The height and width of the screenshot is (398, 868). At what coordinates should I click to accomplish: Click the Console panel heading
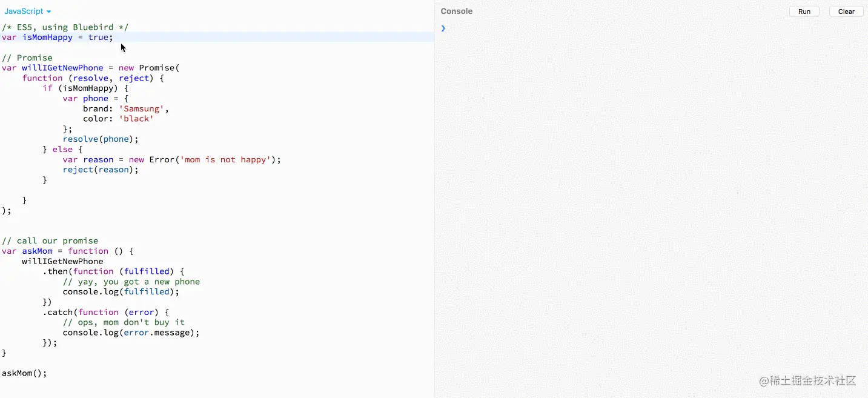click(x=457, y=12)
